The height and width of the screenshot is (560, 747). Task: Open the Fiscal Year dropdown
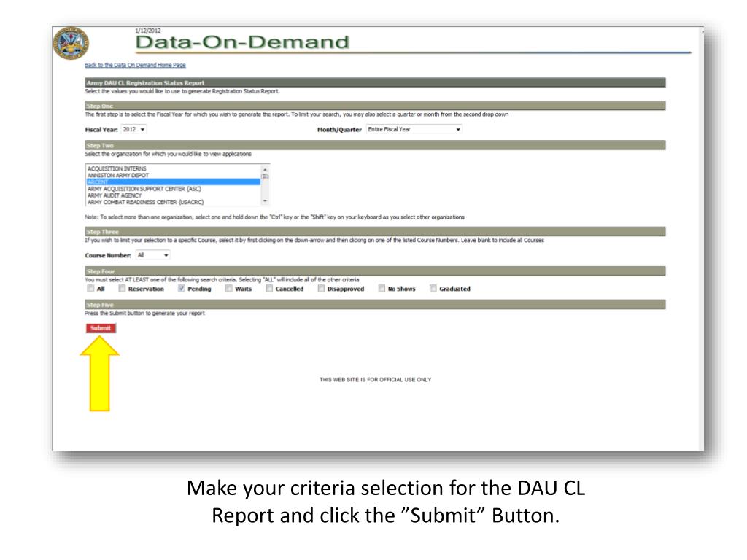(x=134, y=130)
